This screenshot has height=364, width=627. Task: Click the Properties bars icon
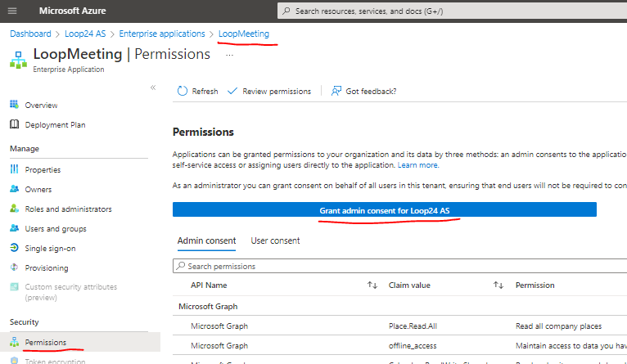click(x=15, y=169)
